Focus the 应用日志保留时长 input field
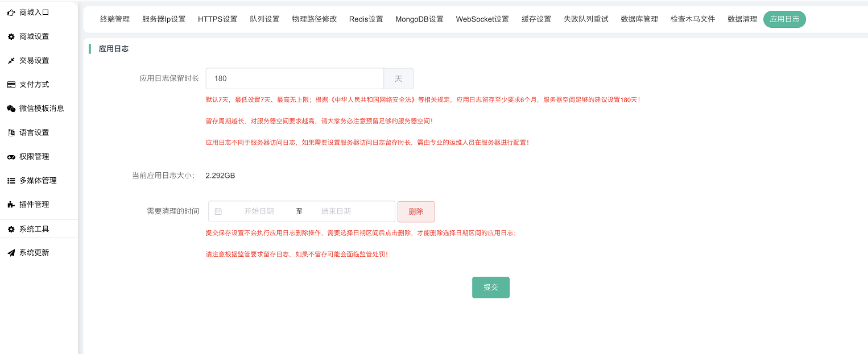 [295, 78]
